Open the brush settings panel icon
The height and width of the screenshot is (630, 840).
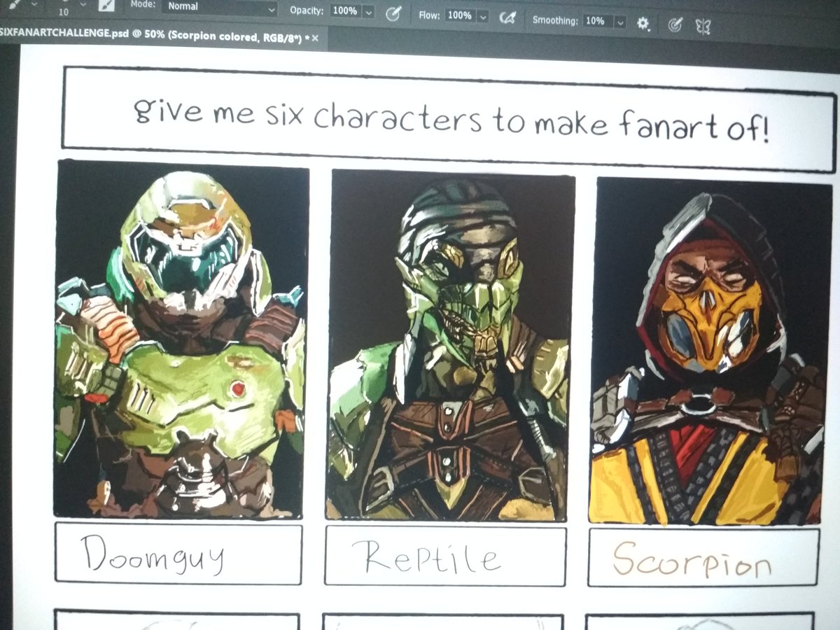tap(106, 6)
